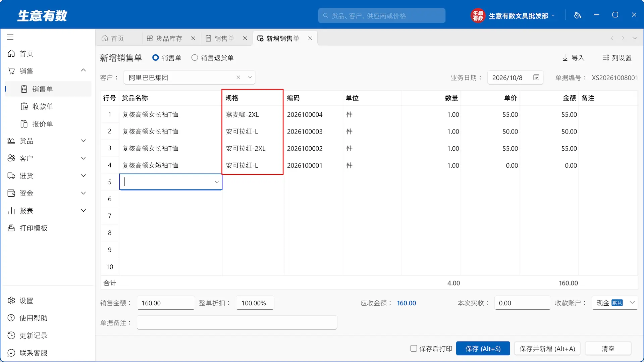Open the row 5 product name dropdown
The image size is (644, 362).
point(217,182)
